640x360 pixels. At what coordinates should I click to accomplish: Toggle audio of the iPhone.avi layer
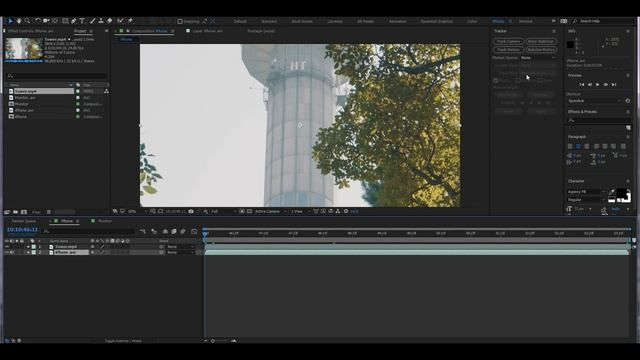12,253
